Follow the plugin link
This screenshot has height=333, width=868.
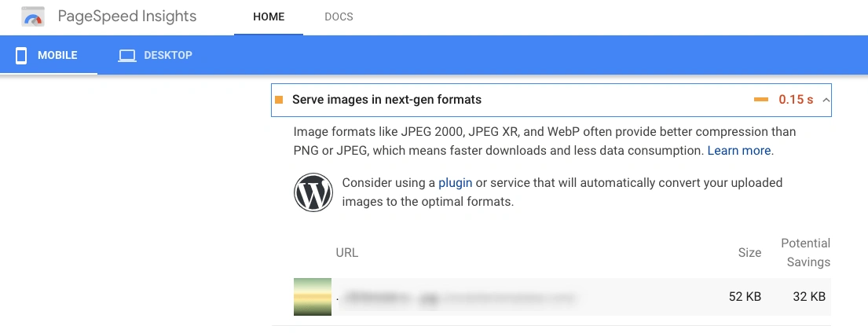455,183
